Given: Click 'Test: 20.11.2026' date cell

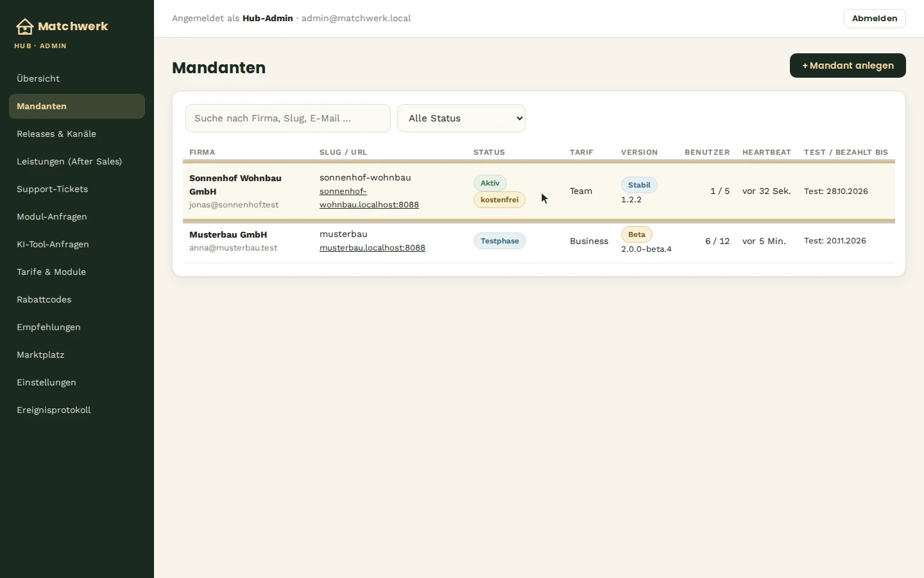Looking at the screenshot, I should [835, 241].
